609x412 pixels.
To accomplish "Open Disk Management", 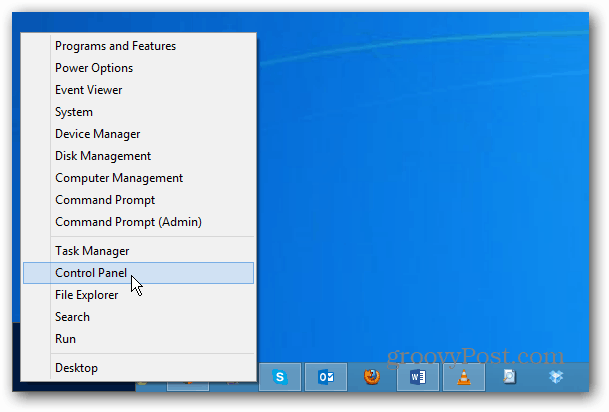I will pyautogui.click(x=138, y=156).
